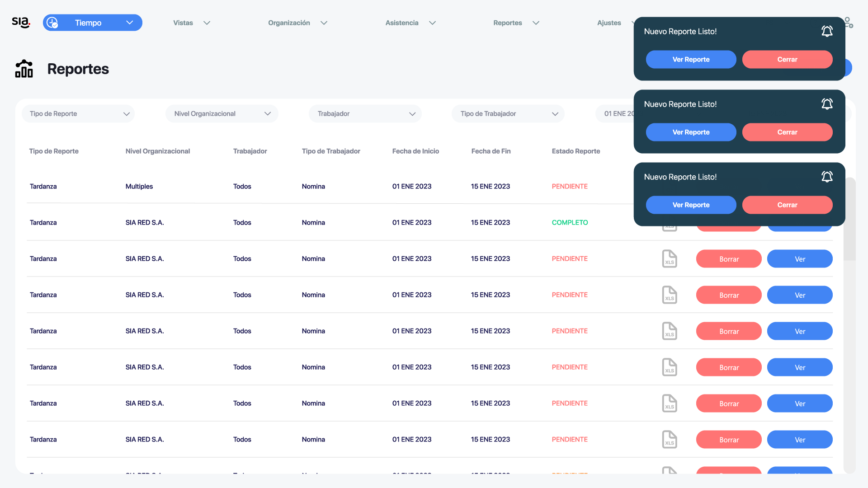This screenshot has height=488, width=868.
Task: Click the Reportes bar chart icon
Action: (24, 69)
